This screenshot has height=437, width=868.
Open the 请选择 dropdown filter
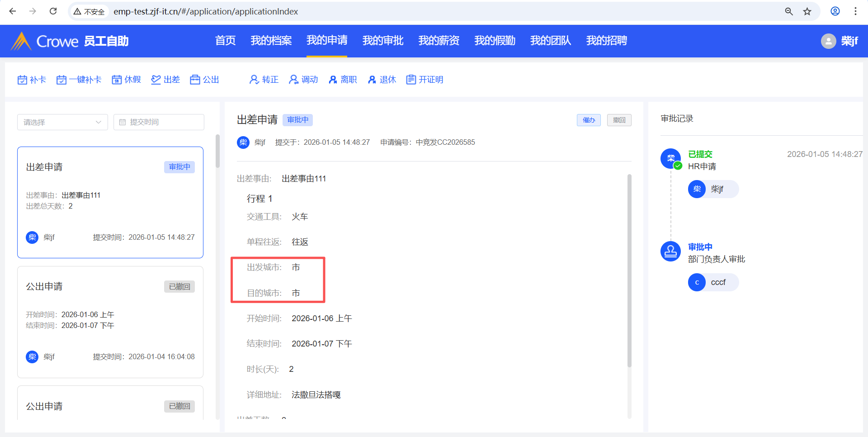[x=62, y=122]
